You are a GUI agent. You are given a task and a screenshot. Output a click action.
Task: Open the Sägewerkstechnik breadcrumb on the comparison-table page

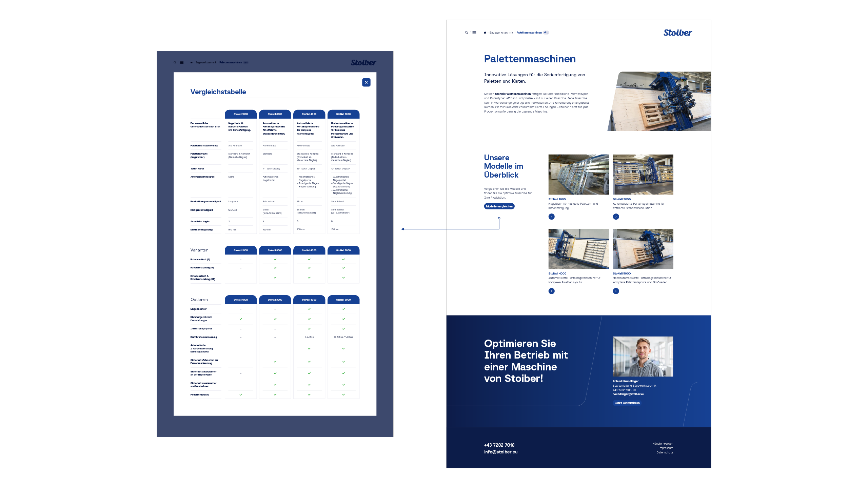point(206,63)
